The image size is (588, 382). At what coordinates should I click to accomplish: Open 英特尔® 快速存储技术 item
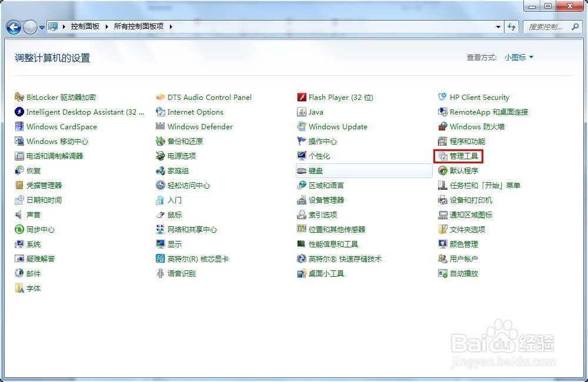(345, 259)
